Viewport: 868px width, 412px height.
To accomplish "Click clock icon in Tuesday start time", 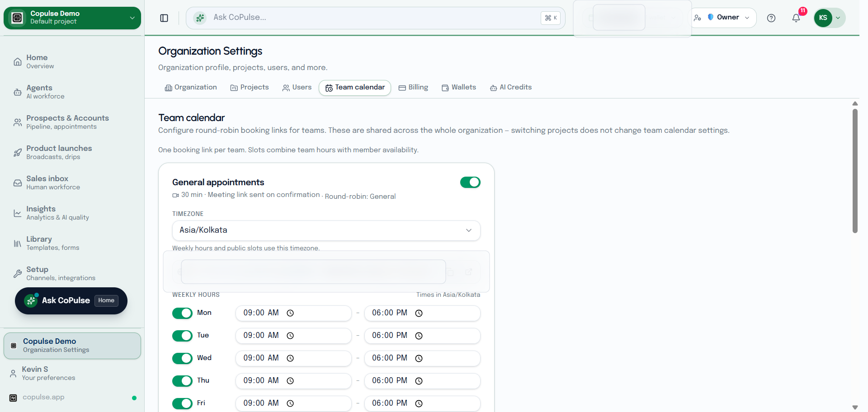I will click(x=290, y=336).
